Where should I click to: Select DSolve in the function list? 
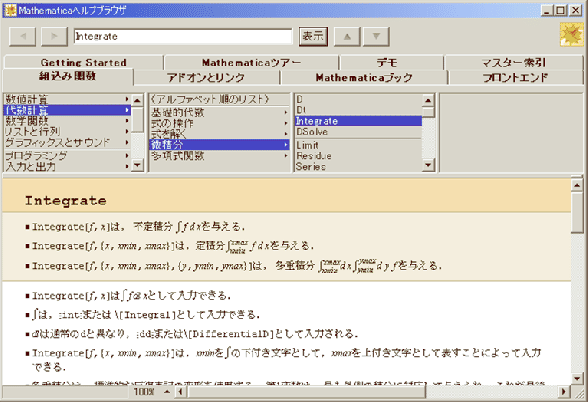tap(358, 132)
